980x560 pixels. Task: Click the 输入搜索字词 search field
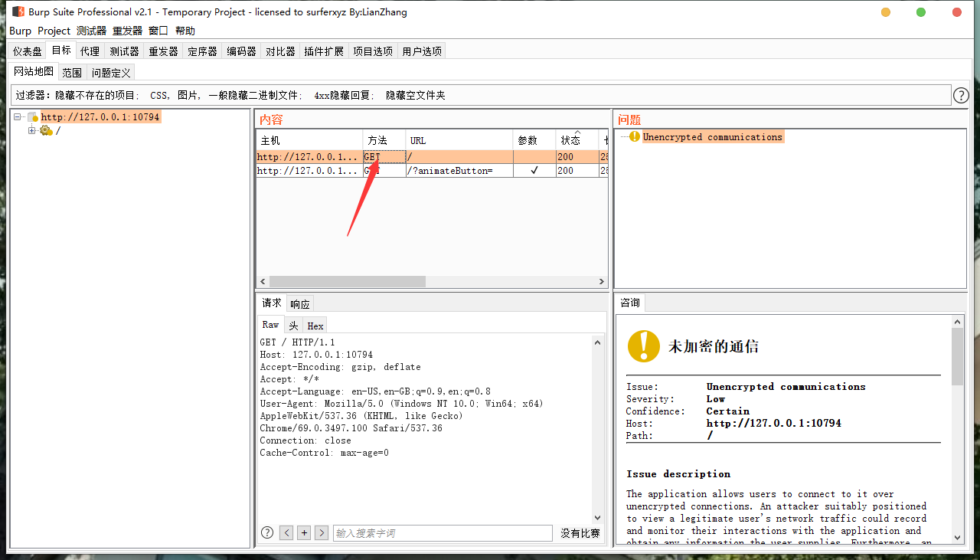(x=443, y=532)
